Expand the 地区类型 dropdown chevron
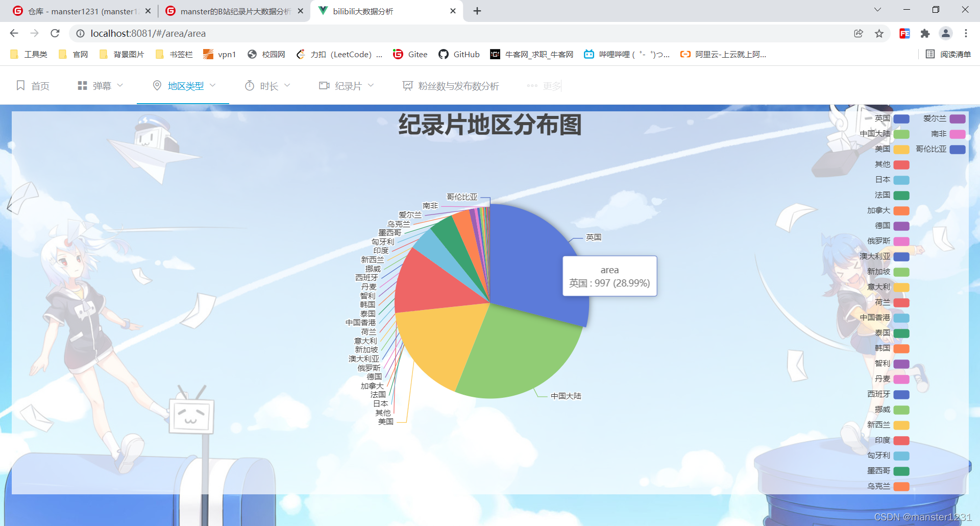This screenshot has height=526, width=980. coord(213,85)
